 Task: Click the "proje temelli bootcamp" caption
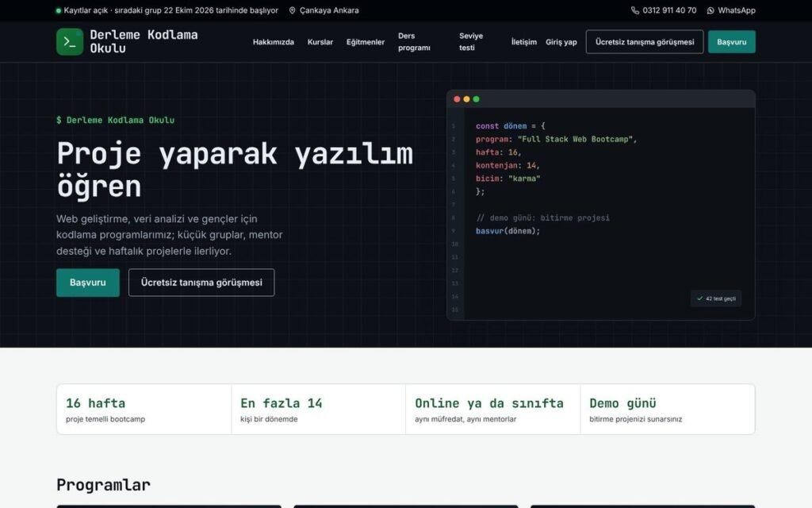(105, 419)
